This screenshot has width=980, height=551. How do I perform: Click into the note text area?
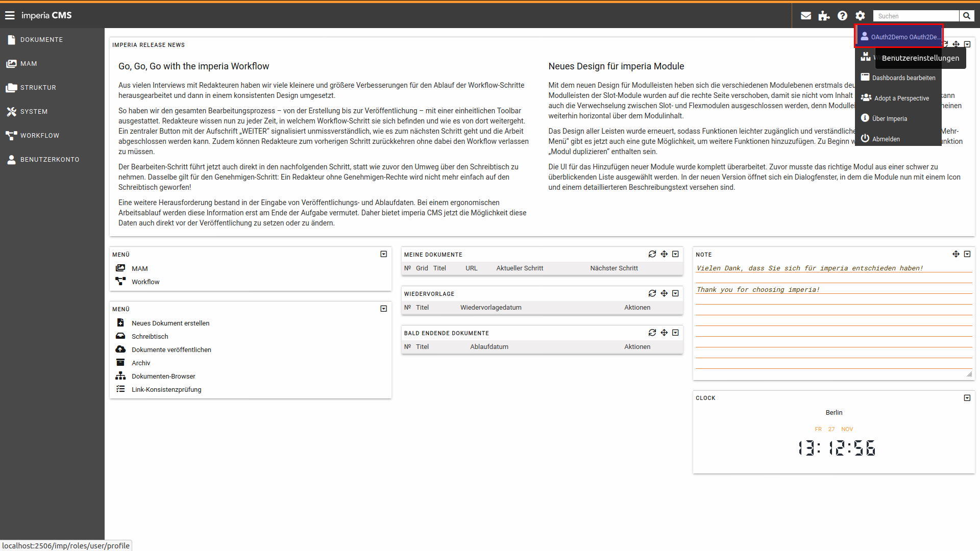pos(834,320)
